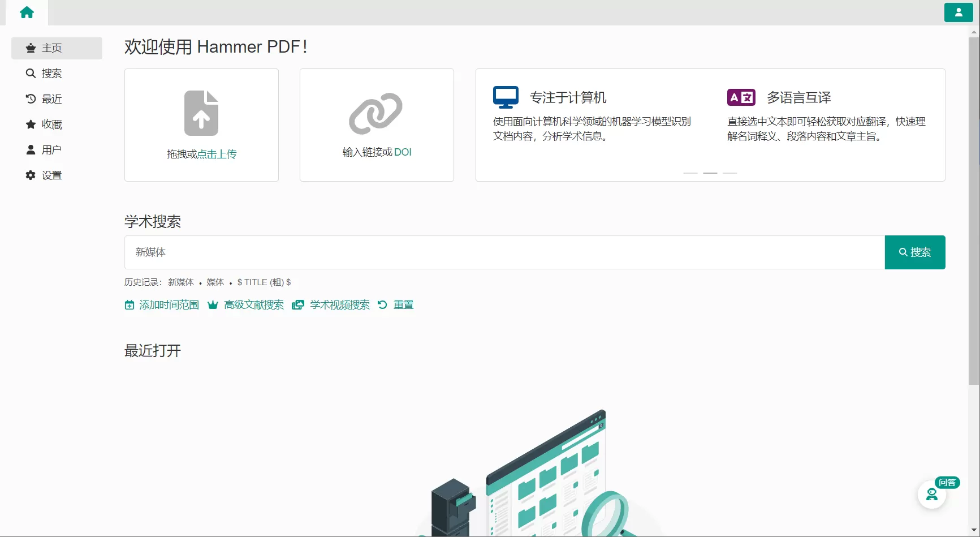
Task: Open the 问答 chat assistant bubble
Action: click(932, 494)
